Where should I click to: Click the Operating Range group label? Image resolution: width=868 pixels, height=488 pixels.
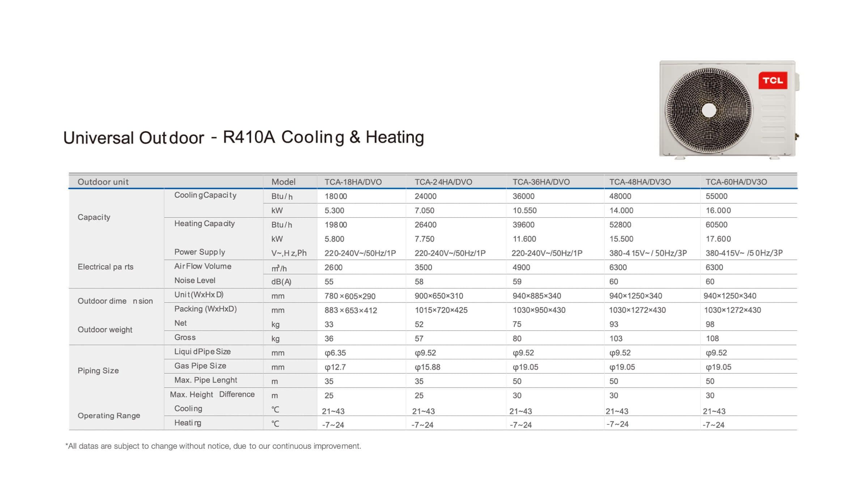tap(109, 416)
